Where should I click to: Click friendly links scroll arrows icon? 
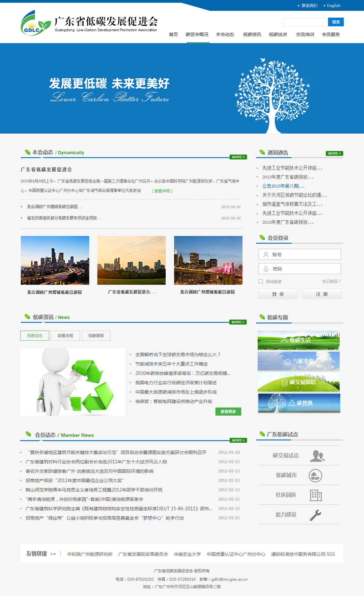[53, 554]
